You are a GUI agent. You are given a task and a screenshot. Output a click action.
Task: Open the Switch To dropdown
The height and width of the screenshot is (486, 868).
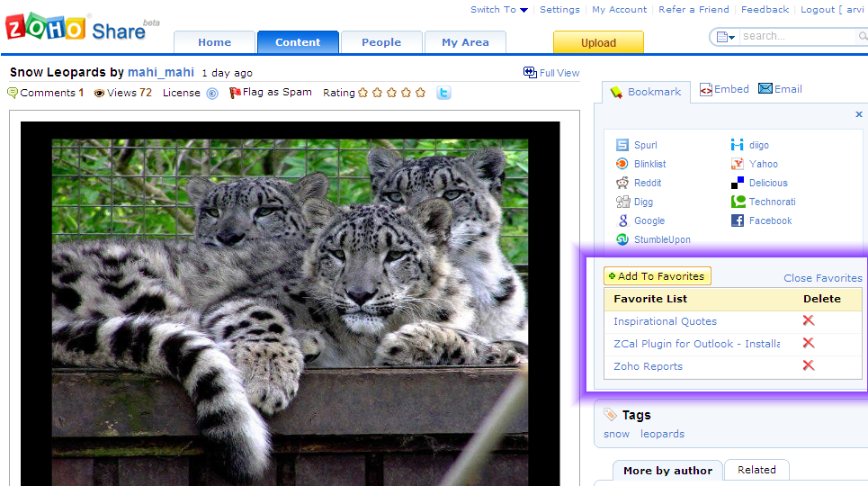(499, 10)
